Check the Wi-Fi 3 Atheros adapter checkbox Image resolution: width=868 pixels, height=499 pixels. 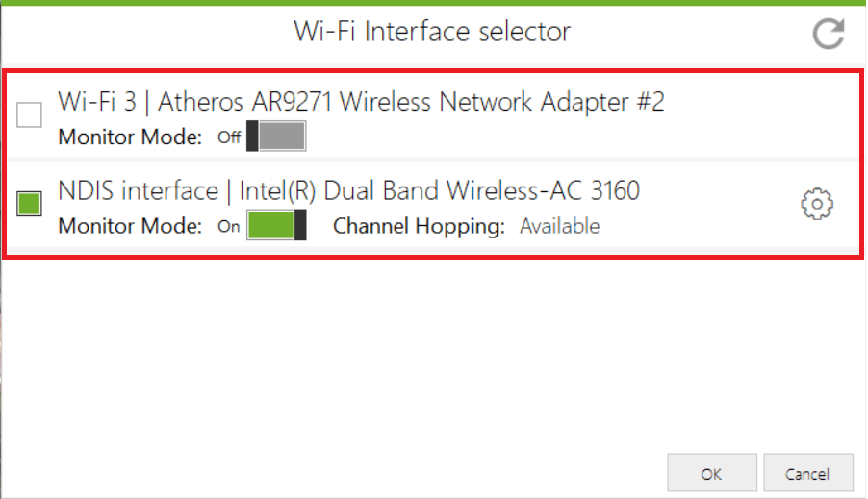tap(29, 114)
